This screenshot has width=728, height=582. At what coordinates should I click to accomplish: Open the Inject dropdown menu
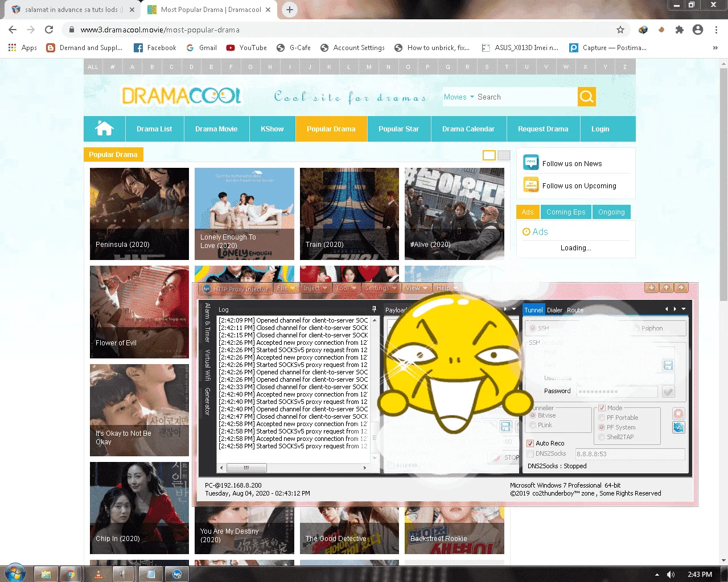coord(316,288)
